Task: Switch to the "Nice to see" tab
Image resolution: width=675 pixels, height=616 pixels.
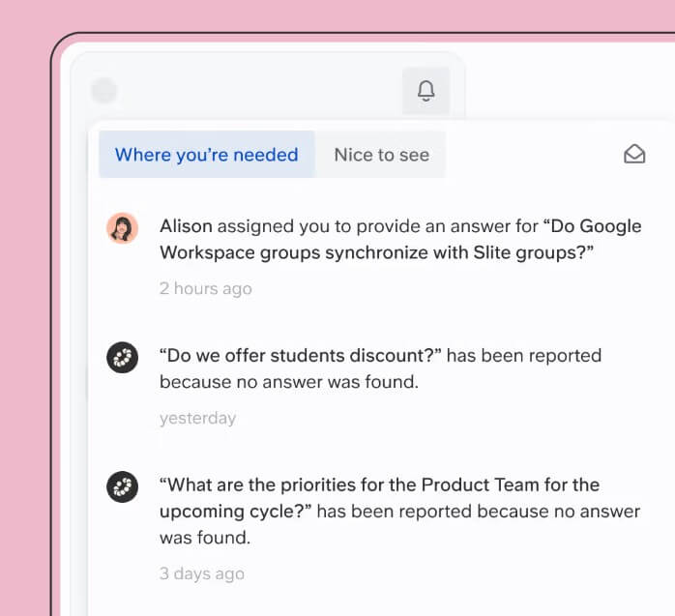Action: (x=381, y=155)
